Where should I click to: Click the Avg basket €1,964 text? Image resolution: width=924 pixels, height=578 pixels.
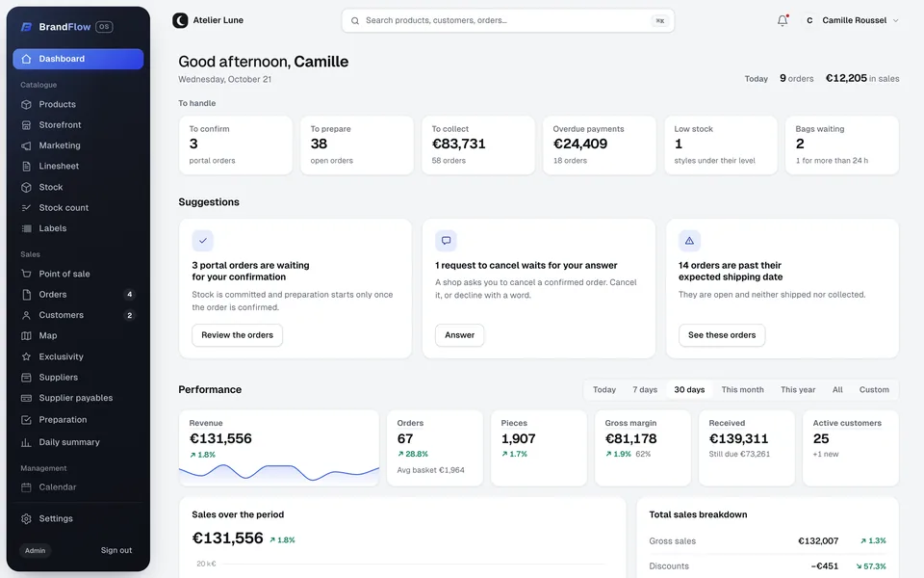click(x=431, y=470)
